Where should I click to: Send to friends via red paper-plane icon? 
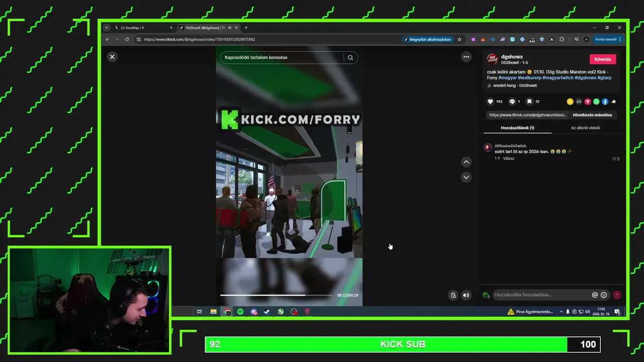588,102
